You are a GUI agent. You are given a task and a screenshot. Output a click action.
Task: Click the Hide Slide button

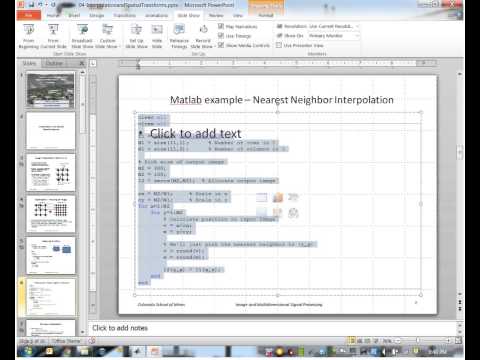[157, 36]
